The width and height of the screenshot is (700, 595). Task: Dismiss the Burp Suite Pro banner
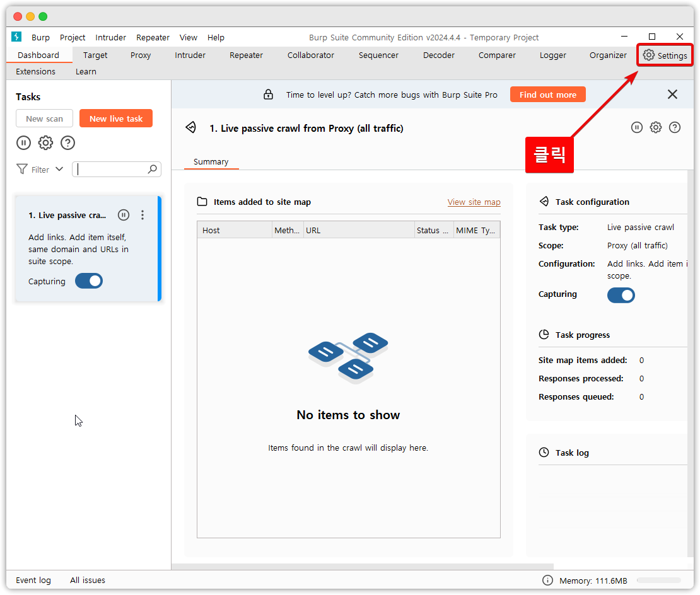[672, 94]
